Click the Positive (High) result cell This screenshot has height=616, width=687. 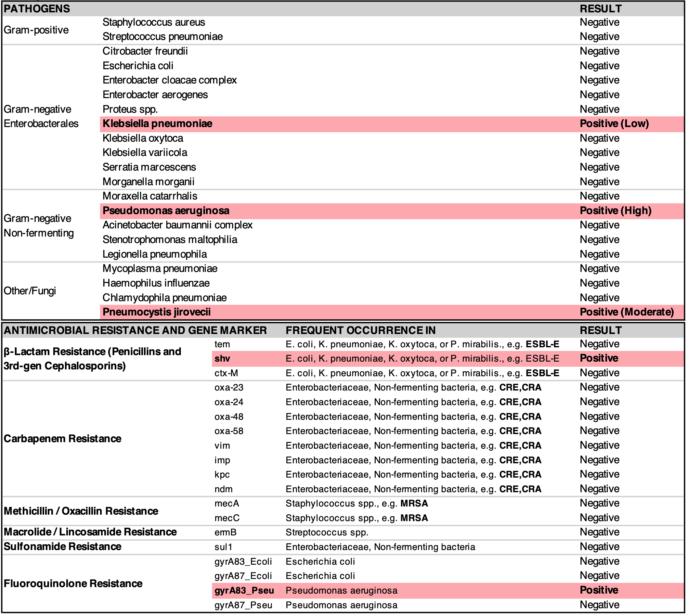615,211
